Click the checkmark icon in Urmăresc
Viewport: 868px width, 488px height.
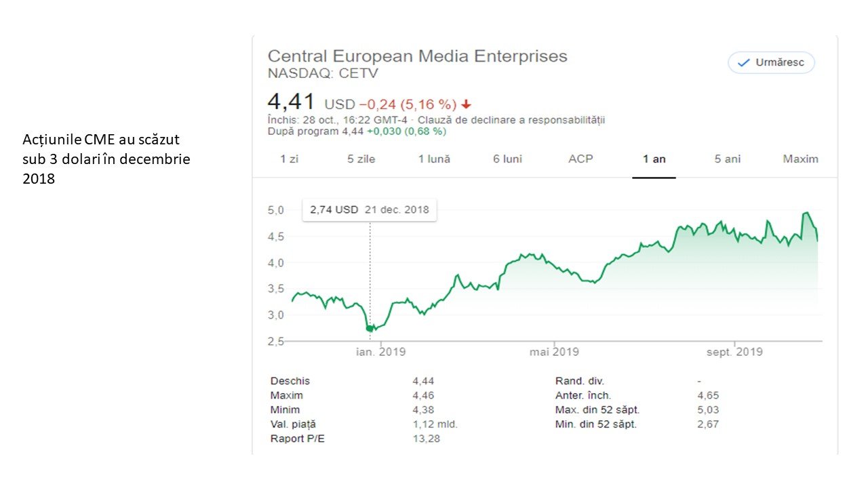(744, 63)
